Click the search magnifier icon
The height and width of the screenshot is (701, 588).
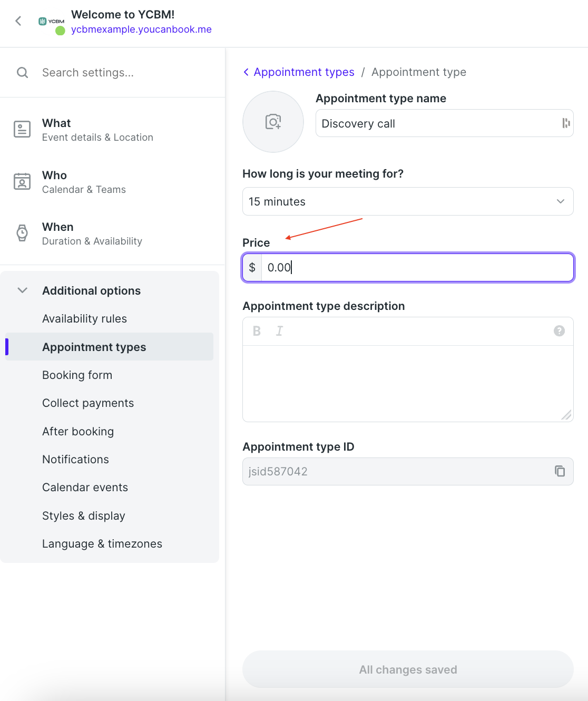pos(22,72)
